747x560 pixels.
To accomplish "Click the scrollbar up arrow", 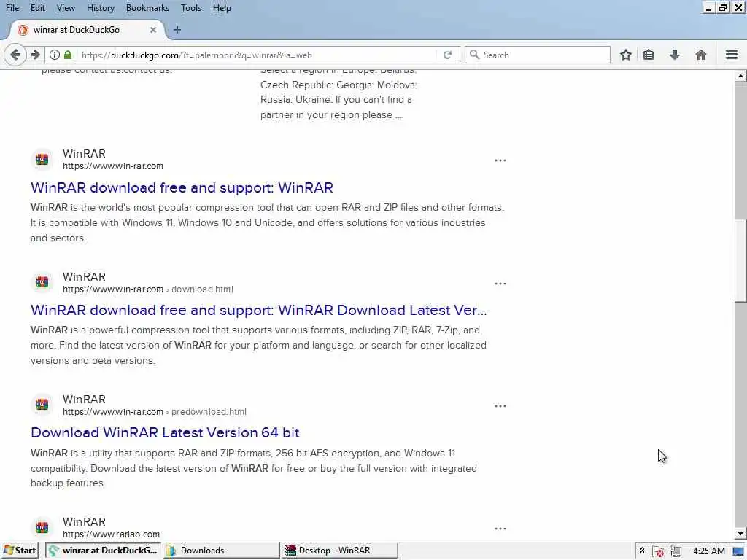I will pyautogui.click(x=740, y=76).
